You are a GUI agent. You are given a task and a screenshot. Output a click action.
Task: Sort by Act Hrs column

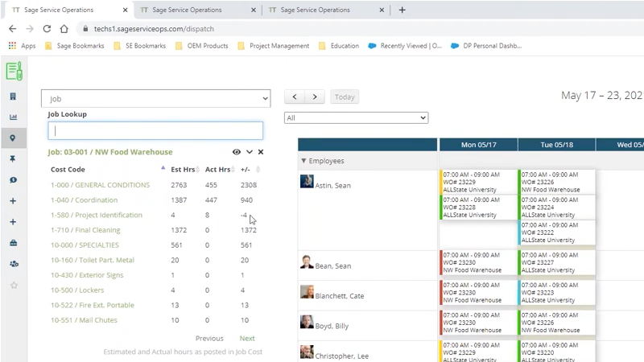tap(218, 170)
